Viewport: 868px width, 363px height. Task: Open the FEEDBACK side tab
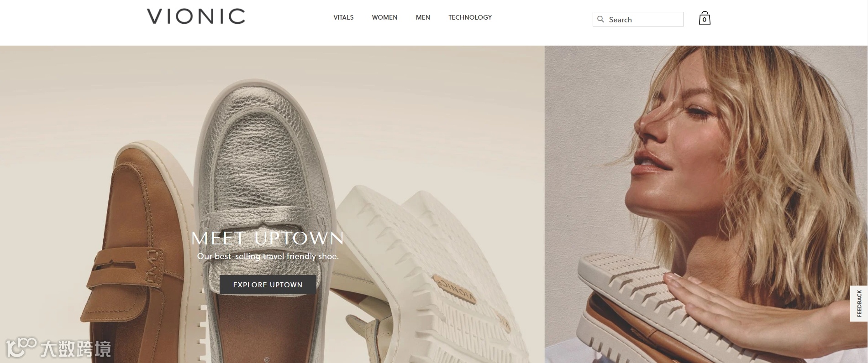859,303
